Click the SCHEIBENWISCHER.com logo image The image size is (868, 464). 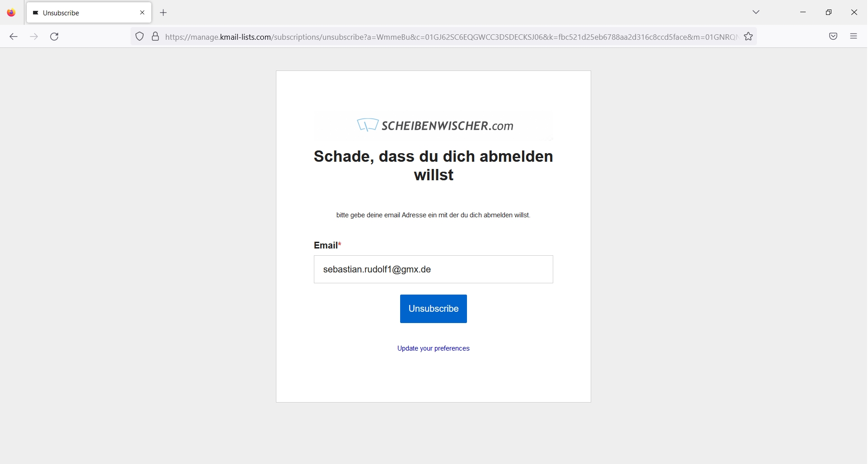433,126
